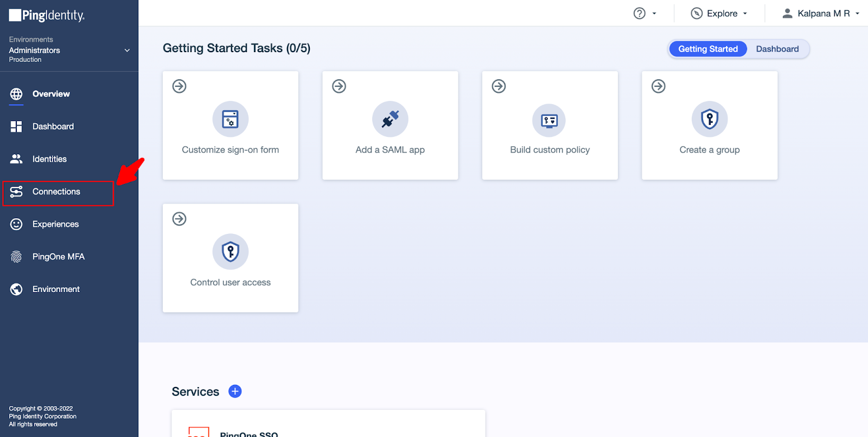868x437 pixels.
Task: Click the PingIdentity logo
Action: click(47, 15)
